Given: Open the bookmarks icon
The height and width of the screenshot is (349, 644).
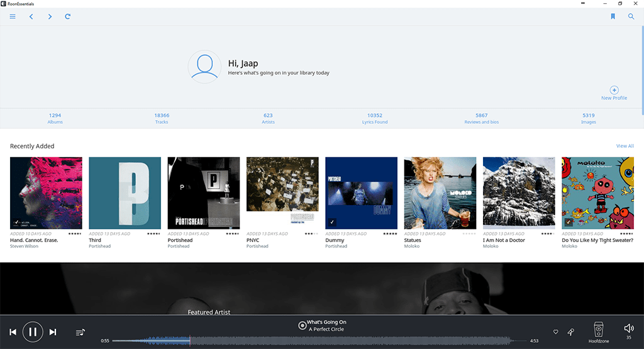Looking at the screenshot, I should (613, 16).
